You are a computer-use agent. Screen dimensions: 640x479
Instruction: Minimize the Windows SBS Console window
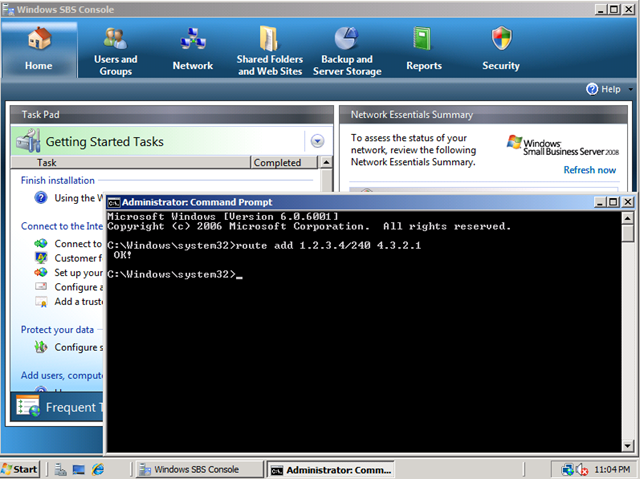600,9
